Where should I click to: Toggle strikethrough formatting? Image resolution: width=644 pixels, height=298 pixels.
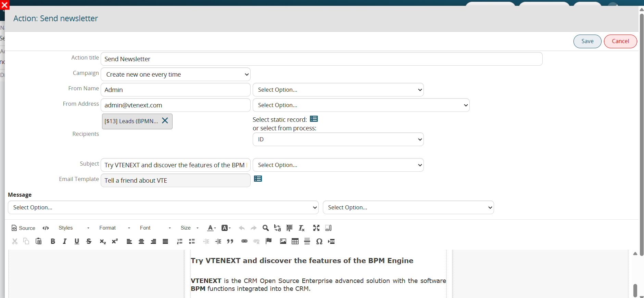[x=89, y=241]
